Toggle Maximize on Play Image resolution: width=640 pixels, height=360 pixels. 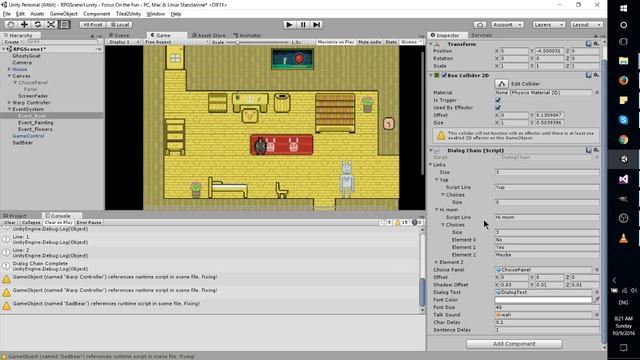[336, 42]
